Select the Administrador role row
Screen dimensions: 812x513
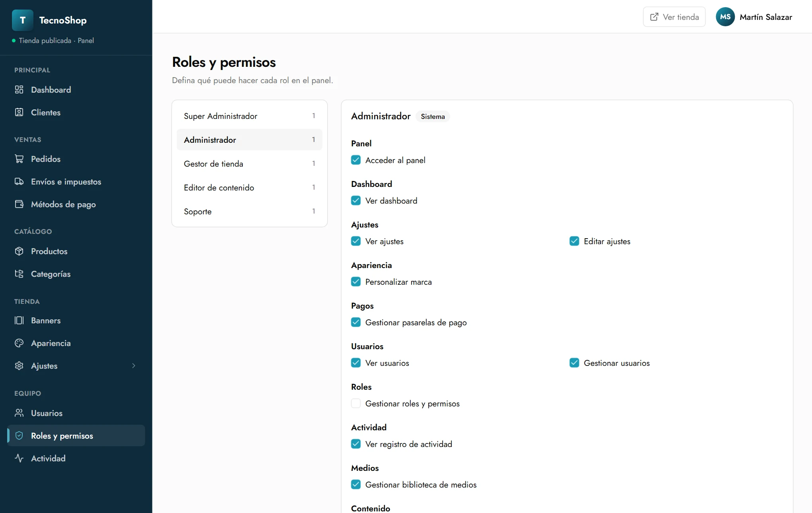(250, 140)
